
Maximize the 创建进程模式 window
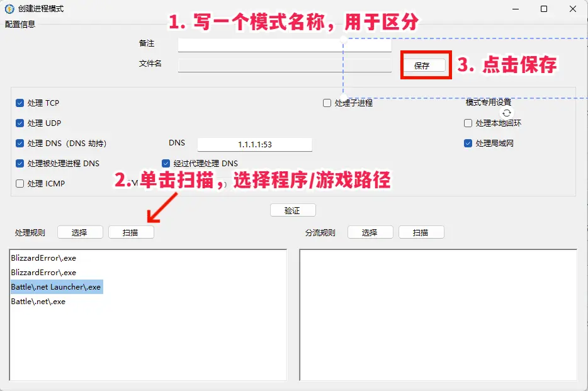coord(544,9)
